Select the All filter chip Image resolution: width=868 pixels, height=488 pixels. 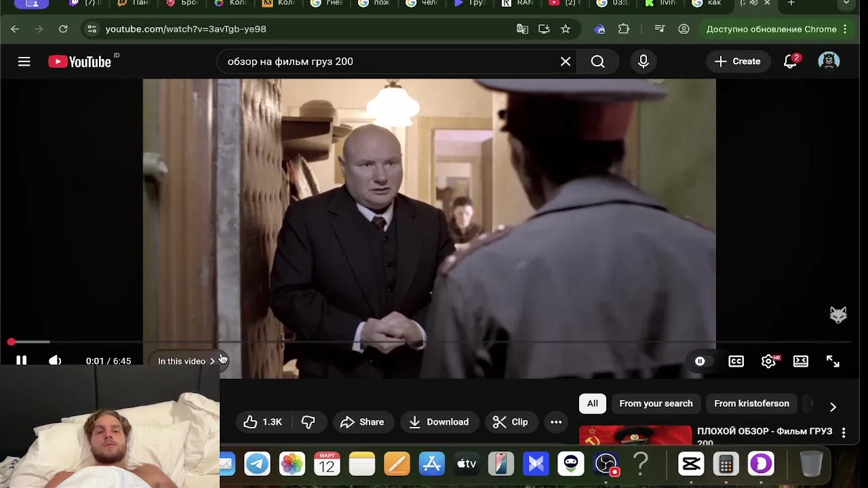[x=593, y=403]
